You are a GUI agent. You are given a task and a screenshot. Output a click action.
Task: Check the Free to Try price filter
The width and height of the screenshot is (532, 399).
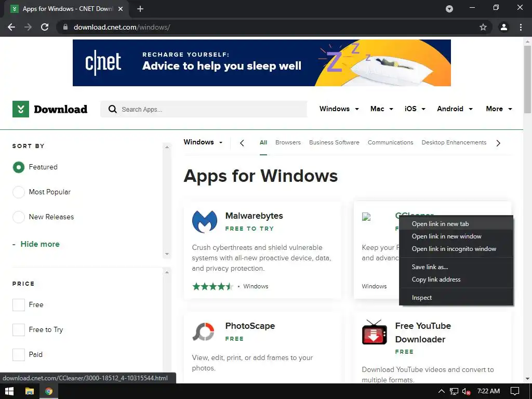pyautogui.click(x=19, y=330)
